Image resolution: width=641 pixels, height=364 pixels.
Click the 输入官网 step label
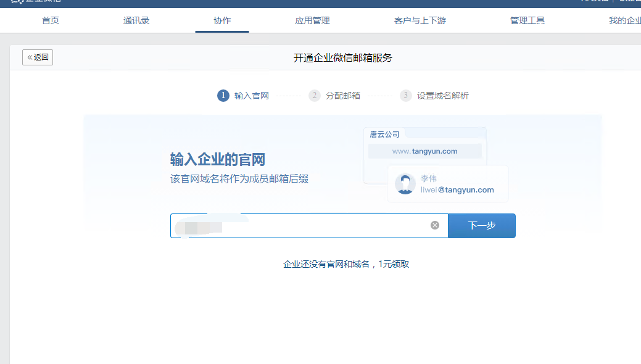[252, 96]
